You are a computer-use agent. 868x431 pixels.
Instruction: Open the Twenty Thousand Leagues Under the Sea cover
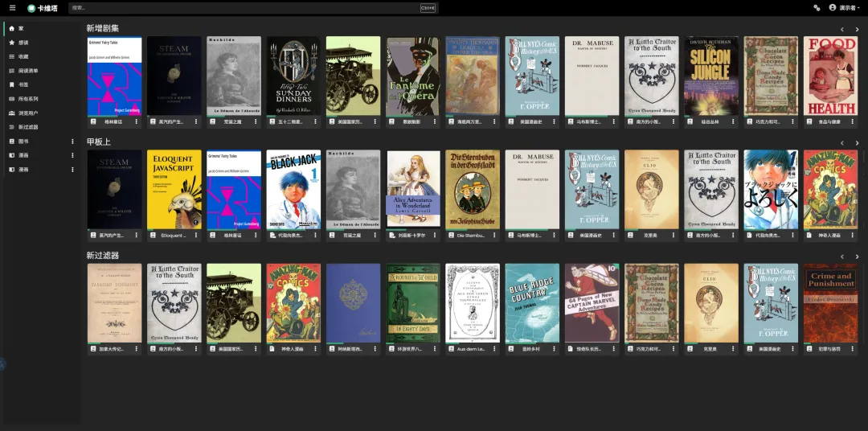point(473,76)
